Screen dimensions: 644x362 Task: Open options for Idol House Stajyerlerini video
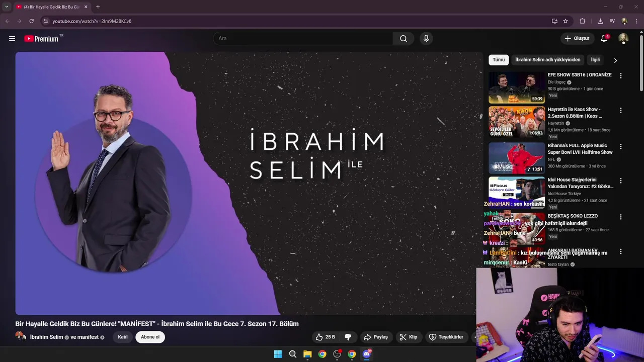(x=620, y=181)
